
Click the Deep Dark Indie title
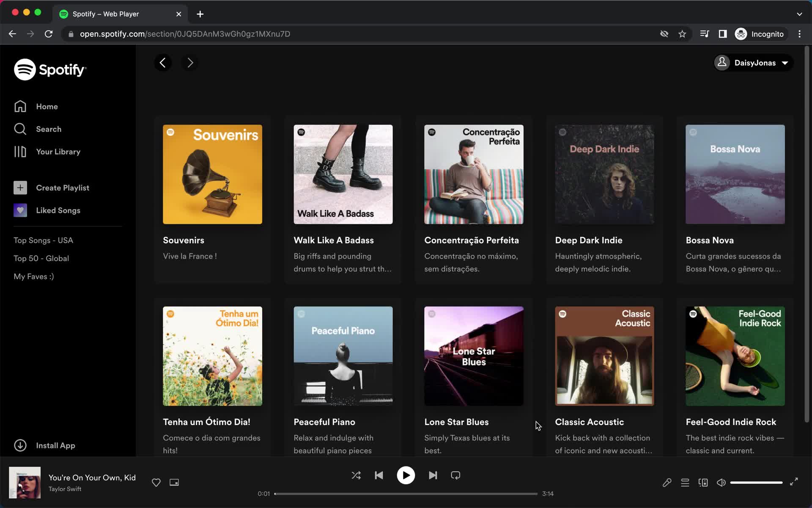(x=588, y=240)
